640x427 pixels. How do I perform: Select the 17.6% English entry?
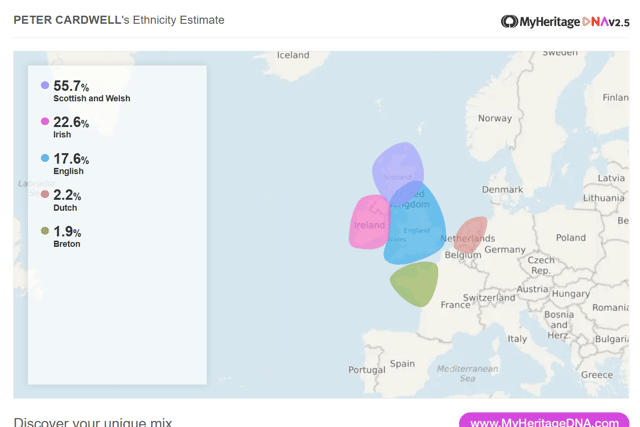[65, 164]
